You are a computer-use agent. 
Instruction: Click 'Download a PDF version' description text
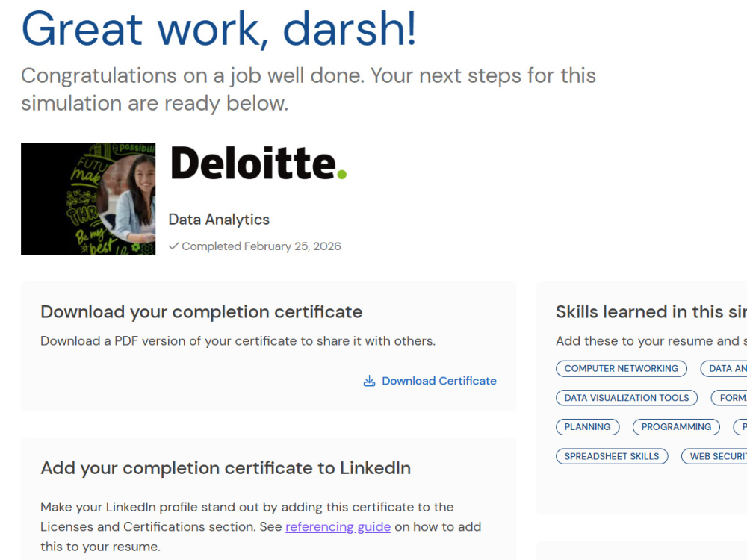point(238,341)
